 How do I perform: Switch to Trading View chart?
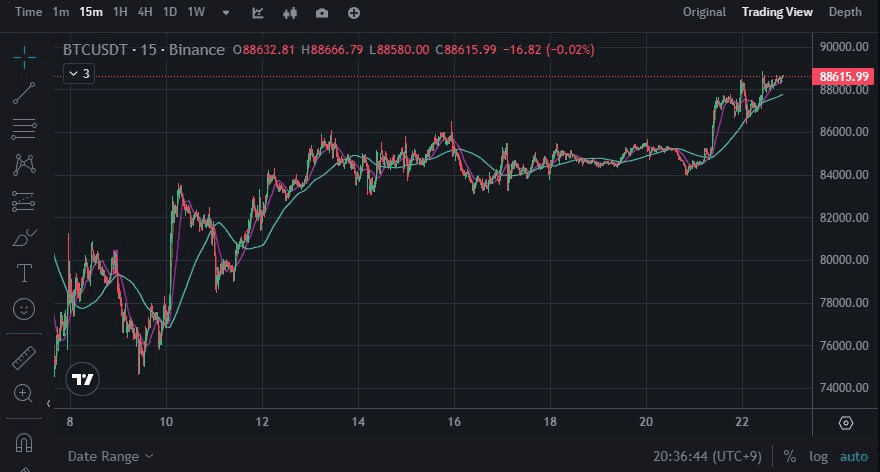777,12
